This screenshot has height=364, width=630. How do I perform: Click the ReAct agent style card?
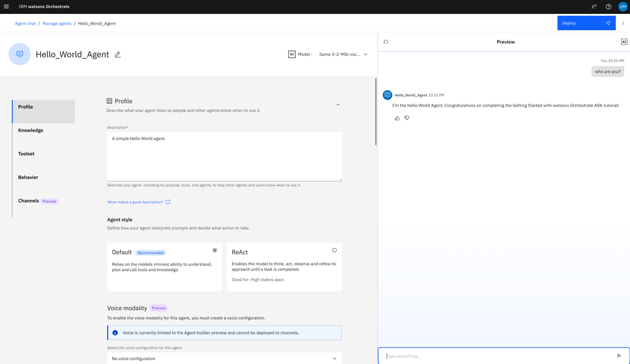[284, 267]
